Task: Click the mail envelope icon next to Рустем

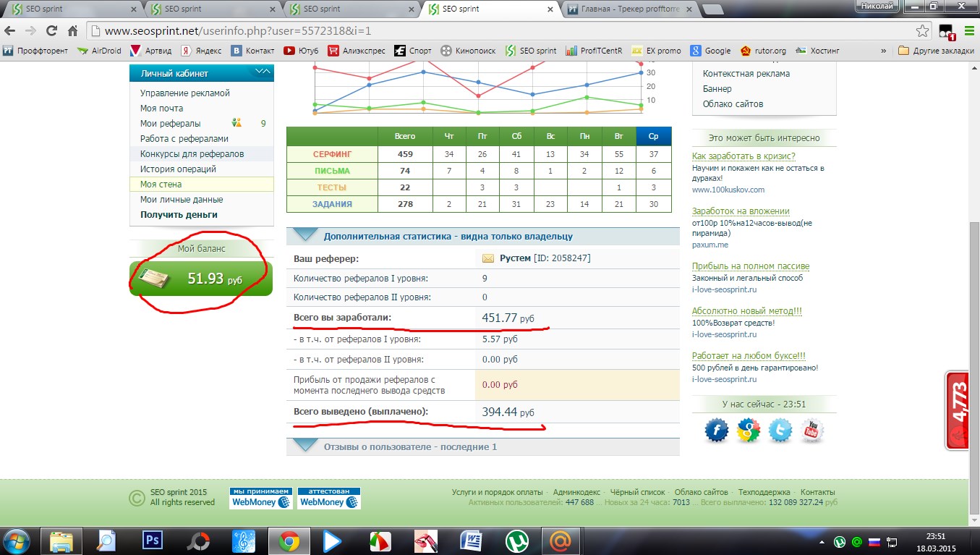Action: 487,258
